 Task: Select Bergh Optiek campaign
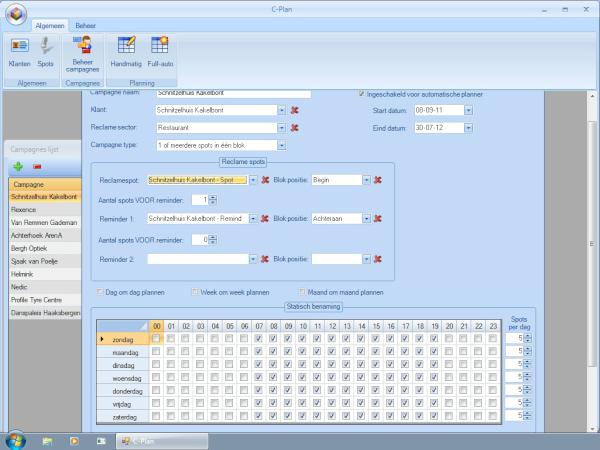(45, 248)
